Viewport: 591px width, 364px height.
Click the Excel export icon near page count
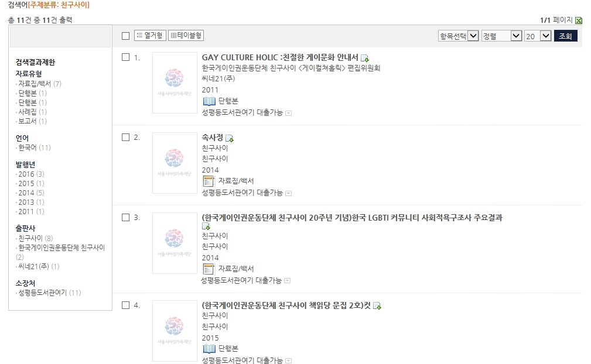pyautogui.click(x=579, y=20)
